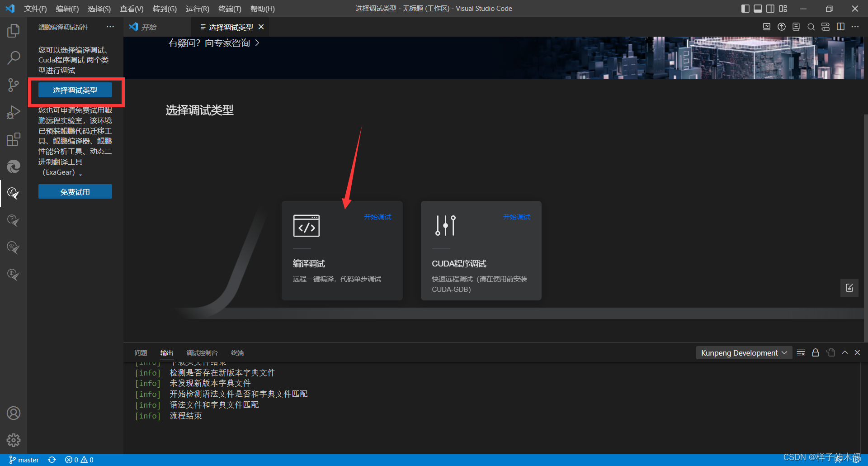Click the master branch in status bar
The height and width of the screenshot is (466, 868).
24,460
